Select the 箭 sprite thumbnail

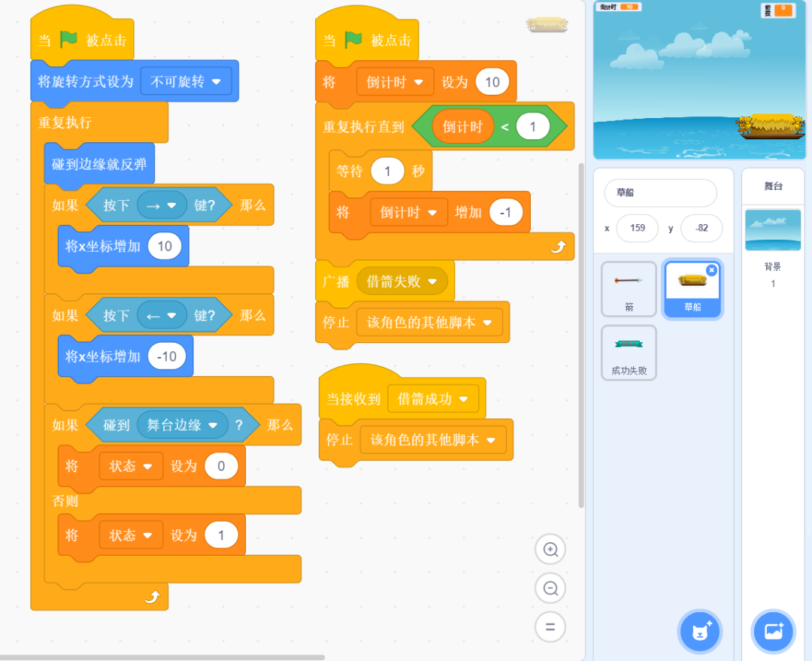tap(629, 289)
